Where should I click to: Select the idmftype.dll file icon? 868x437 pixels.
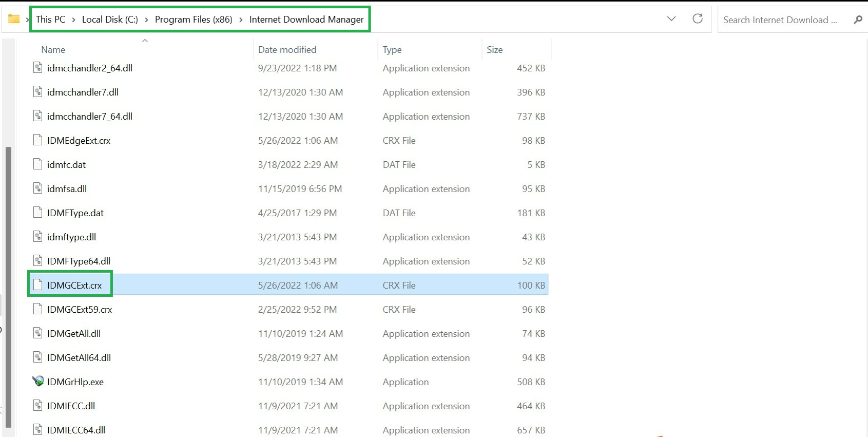pos(37,237)
